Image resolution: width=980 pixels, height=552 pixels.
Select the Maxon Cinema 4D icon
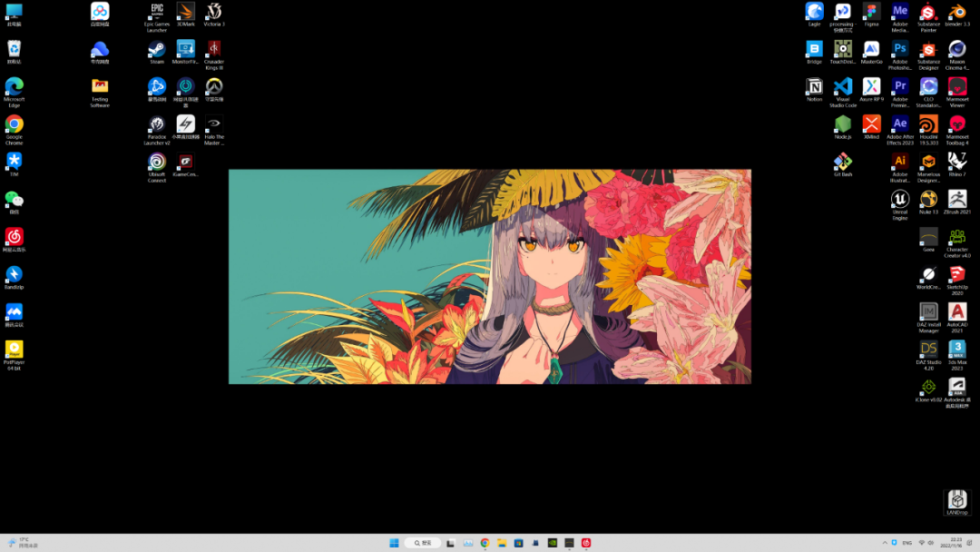pos(957,55)
